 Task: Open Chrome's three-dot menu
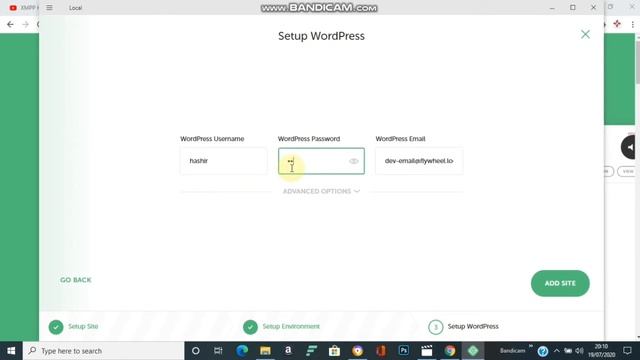click(633, 24)
